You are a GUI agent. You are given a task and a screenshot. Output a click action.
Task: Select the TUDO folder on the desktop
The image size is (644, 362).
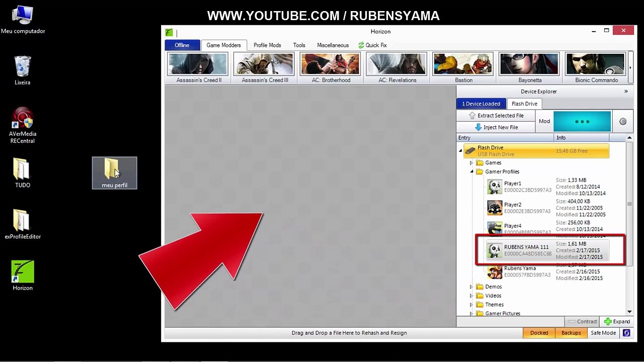point(23,173)
